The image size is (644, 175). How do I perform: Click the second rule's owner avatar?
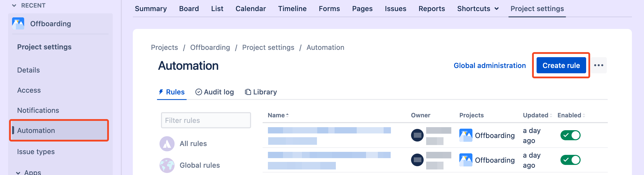(417, 160)
